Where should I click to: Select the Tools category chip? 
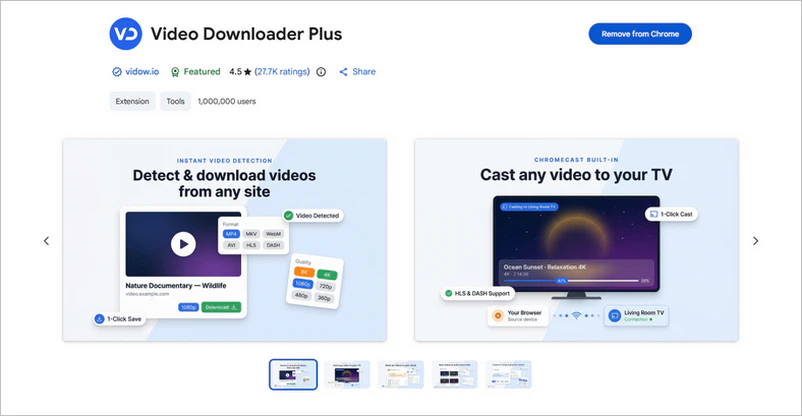[x=175, y=101]
